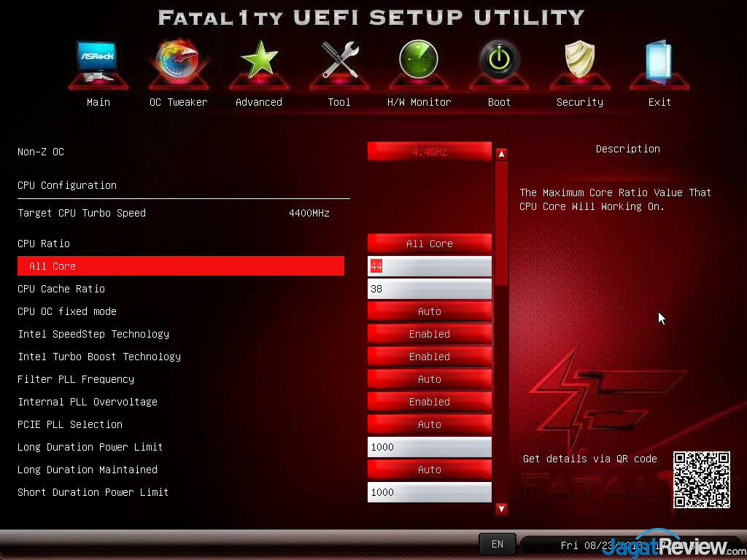The width and height of the screenshot is (747, 560).
Task: Select the CPU OC fixed mode row
Action: pos(67,311)
